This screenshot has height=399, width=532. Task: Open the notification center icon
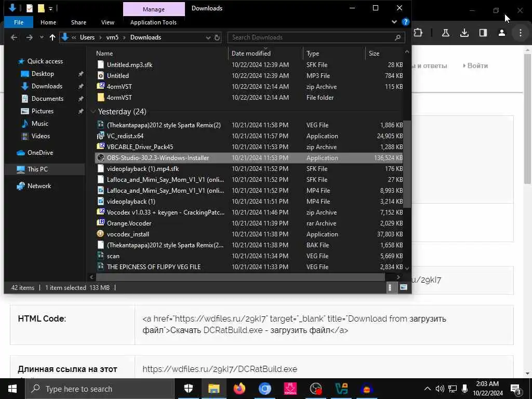(x=516, y=389)
